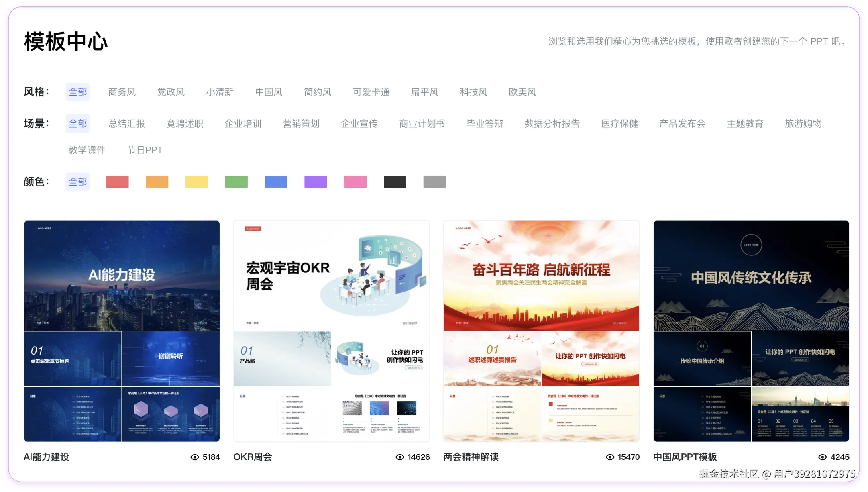Select 全部 in the 场景 row
The image size is (868, 492).
pyautogui.click(x=77, y=124)
